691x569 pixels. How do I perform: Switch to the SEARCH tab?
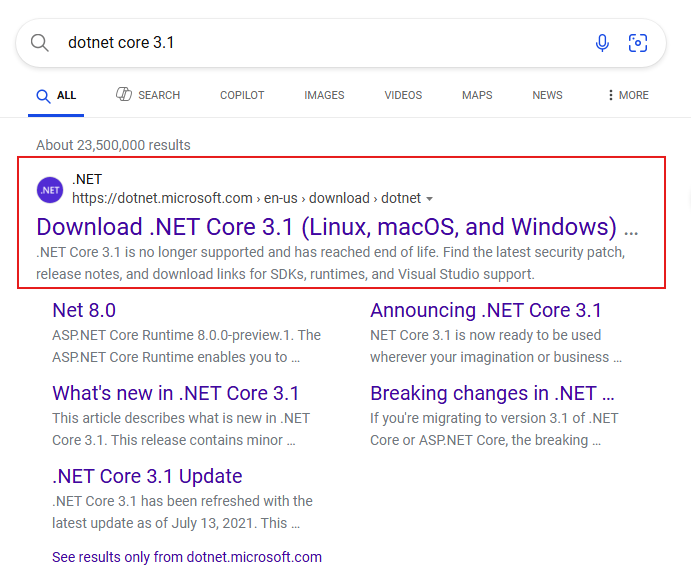pos(148,95)
